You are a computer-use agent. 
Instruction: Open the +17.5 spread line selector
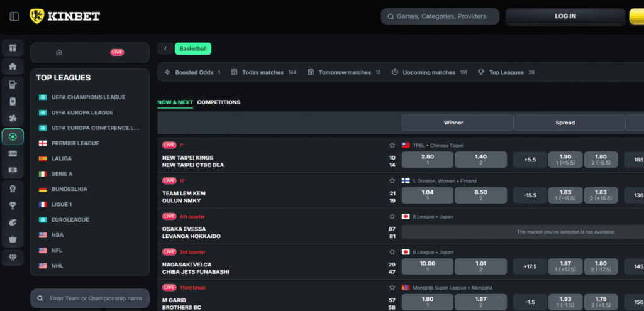pos(530,266)
